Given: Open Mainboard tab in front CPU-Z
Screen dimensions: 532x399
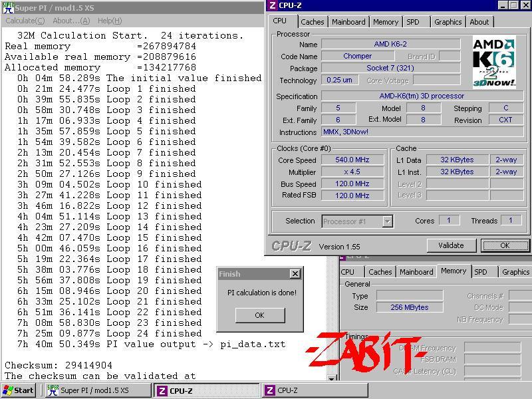Looking at the screenshot, I should click(348, 22).
